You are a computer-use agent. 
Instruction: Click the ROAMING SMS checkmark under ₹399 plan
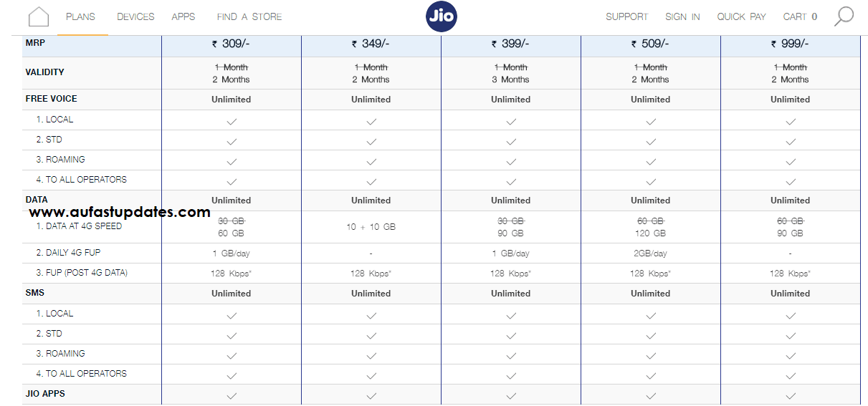[x=511, y=356]
